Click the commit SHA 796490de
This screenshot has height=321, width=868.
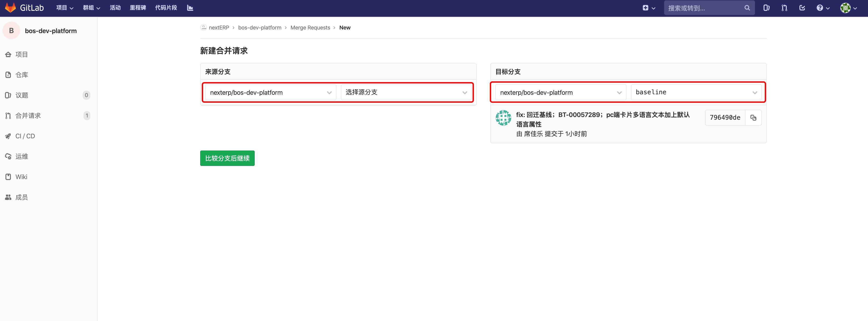click(x=725, y=117)
